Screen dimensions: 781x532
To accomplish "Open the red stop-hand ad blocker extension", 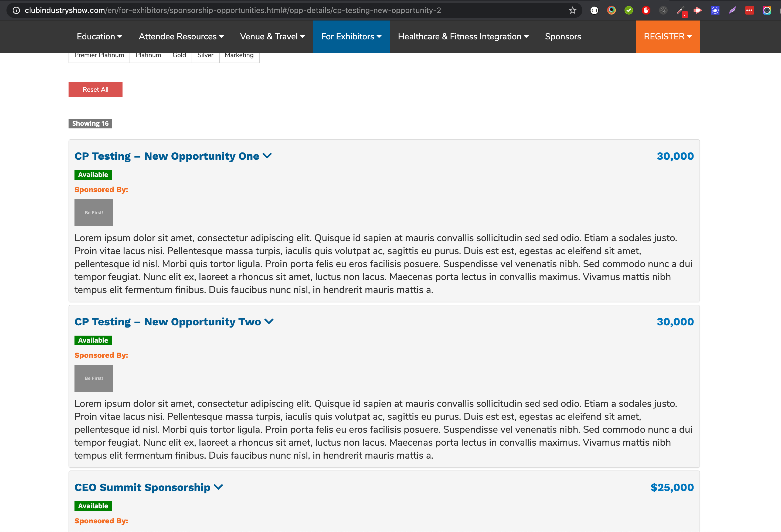I will coord(646,11).
